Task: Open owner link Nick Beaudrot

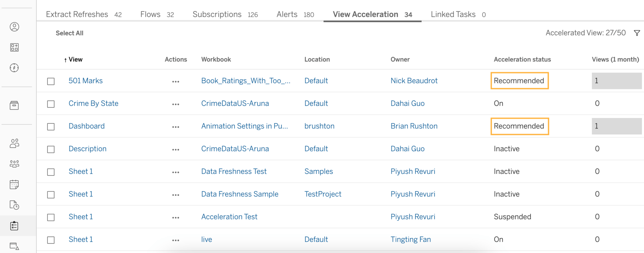Action: click(x=414, y=81)
